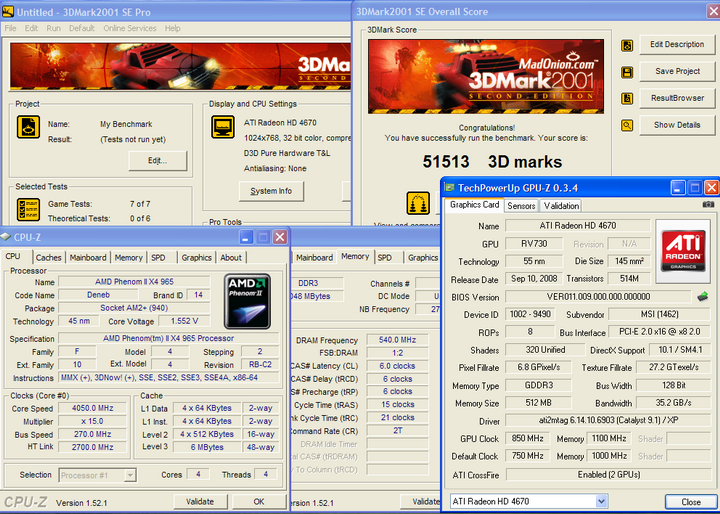Click the System Info button
Screen dimensions: 720x514
pyautogui.click(x=271, y=191)
